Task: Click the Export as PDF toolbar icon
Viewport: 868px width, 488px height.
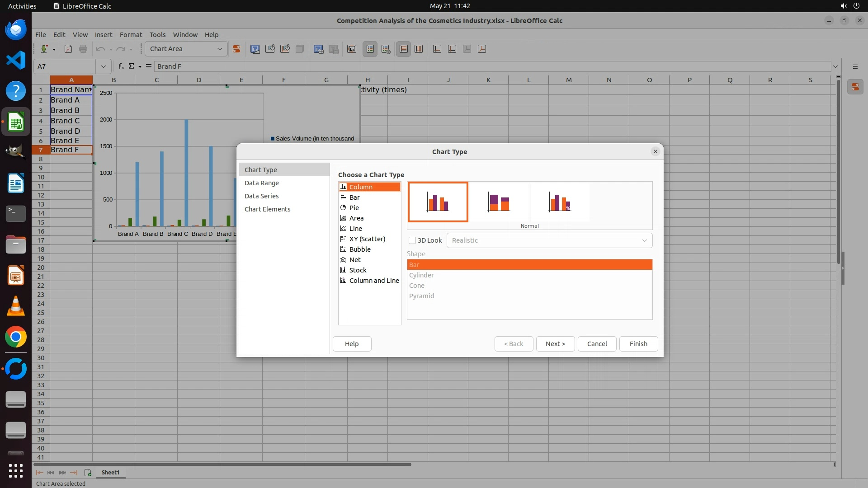Action: (68, 49)
